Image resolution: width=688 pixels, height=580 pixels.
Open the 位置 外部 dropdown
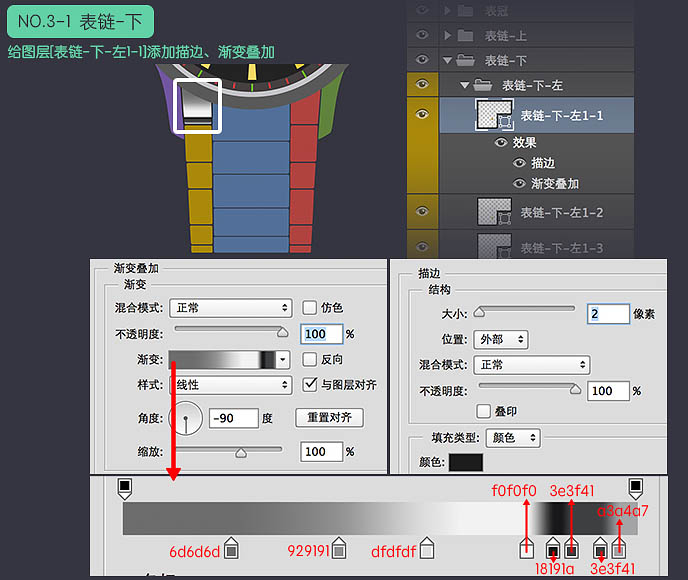click(x=501, y=340)
